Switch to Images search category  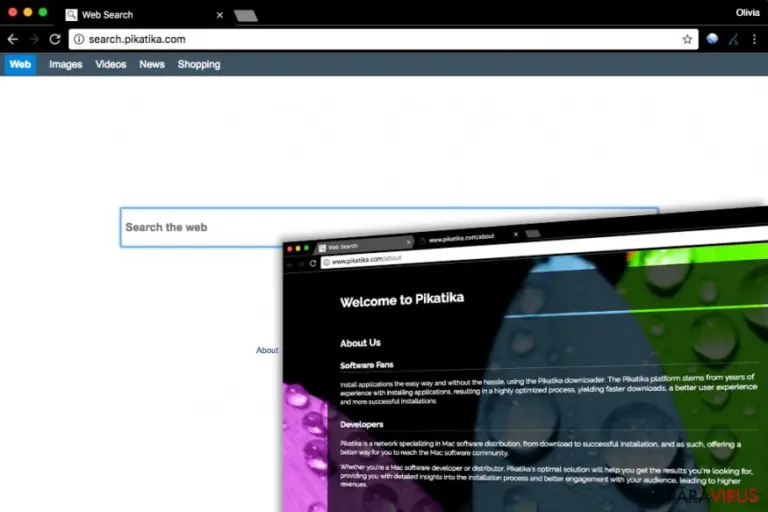66,65
